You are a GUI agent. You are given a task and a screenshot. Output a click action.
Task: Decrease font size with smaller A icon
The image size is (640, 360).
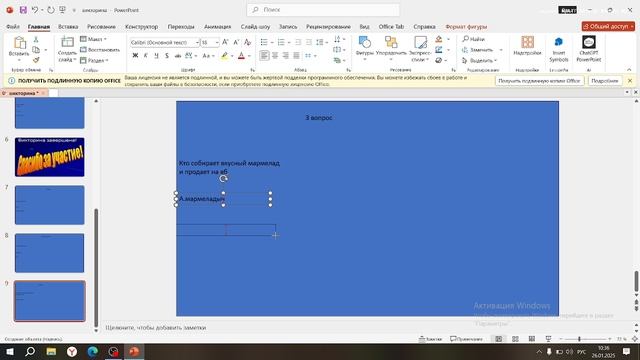coord(236,42)
